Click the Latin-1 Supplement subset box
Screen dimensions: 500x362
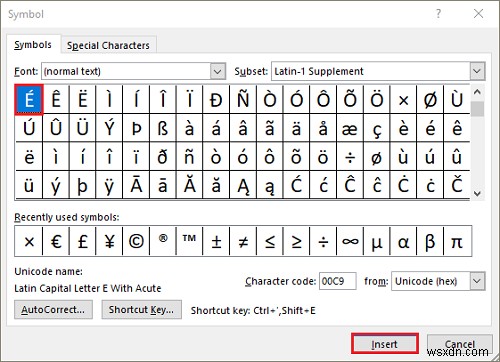[x=378, y=71]
